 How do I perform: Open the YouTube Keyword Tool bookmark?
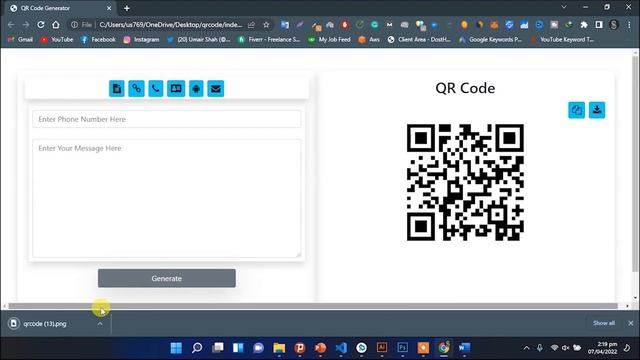pyautogui.click(x=562, y=40)
